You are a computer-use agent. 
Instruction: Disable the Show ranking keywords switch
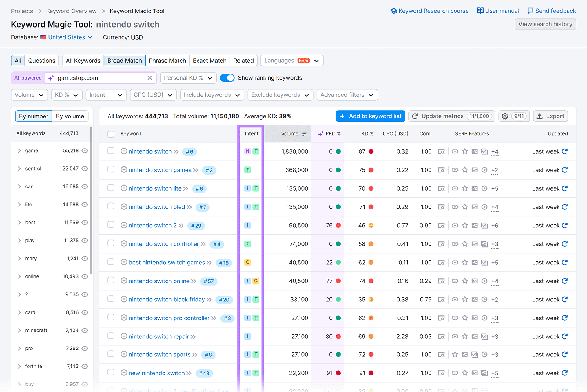[x=227, y=78]
